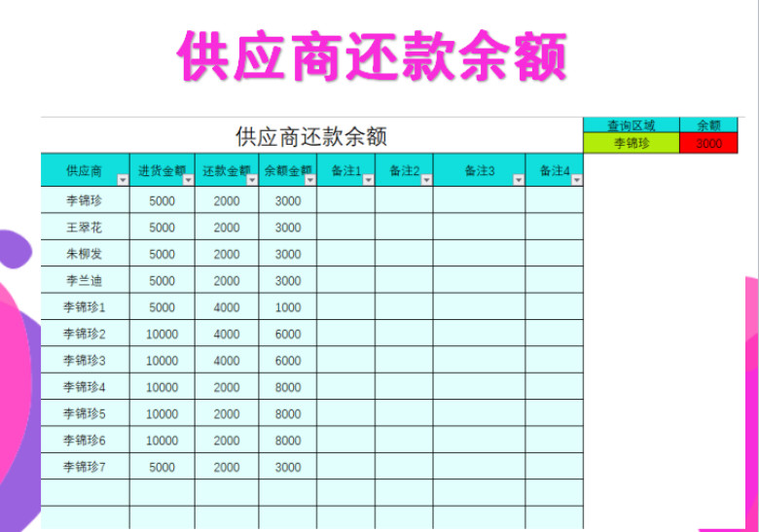Click the 备注3 column header
The width and height of the screenshot is (759, 532).
point(479,170)
